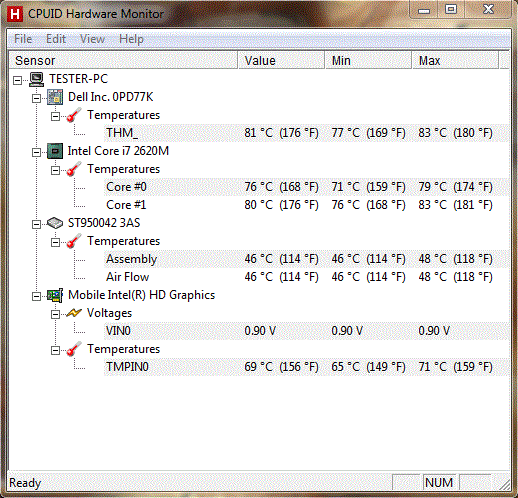Viewport: 518px width, 498px height.
Task: Click the Voltages lightning bolt icon
Action: (x=74, y=313)
